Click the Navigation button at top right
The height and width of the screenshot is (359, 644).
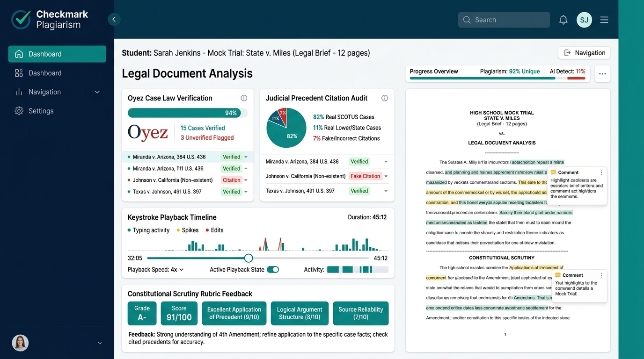click(x=584, y=53)
